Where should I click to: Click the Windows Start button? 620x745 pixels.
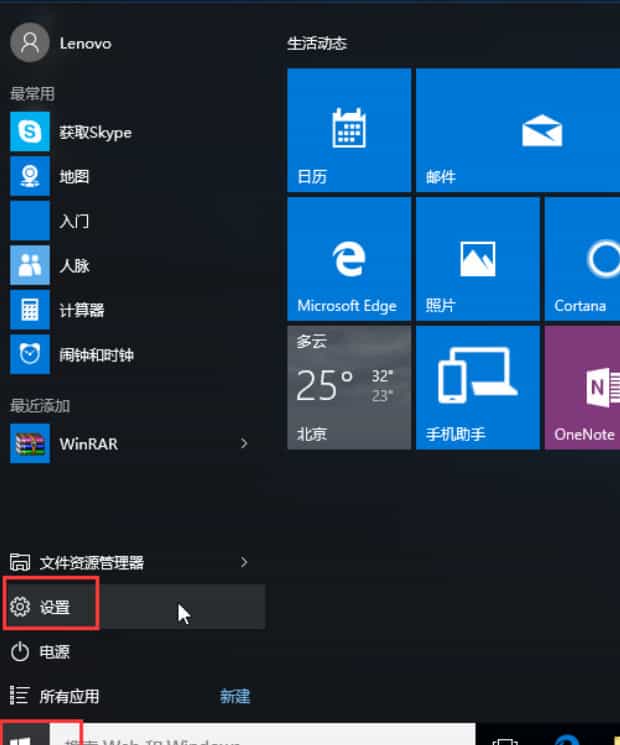coord(24,734)
